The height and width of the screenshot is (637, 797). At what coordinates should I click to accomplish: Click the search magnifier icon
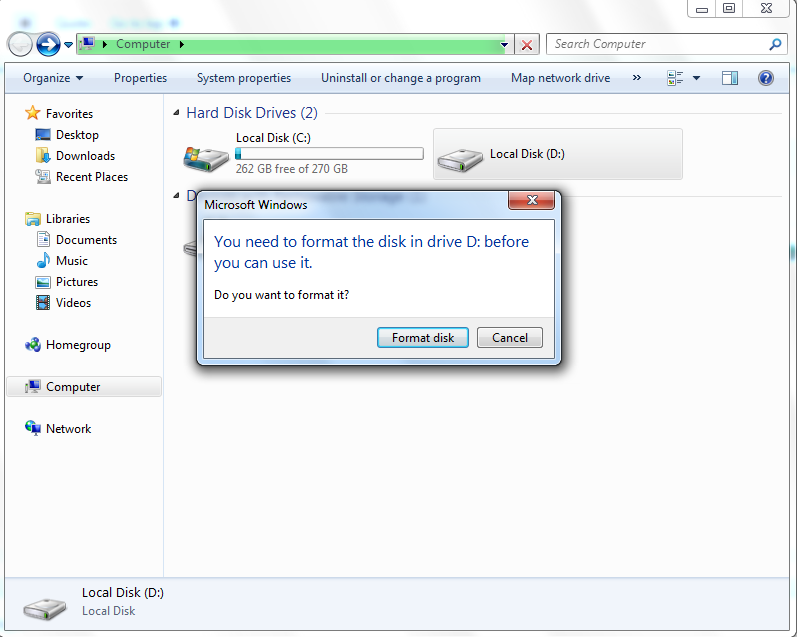tap(775, 44)
